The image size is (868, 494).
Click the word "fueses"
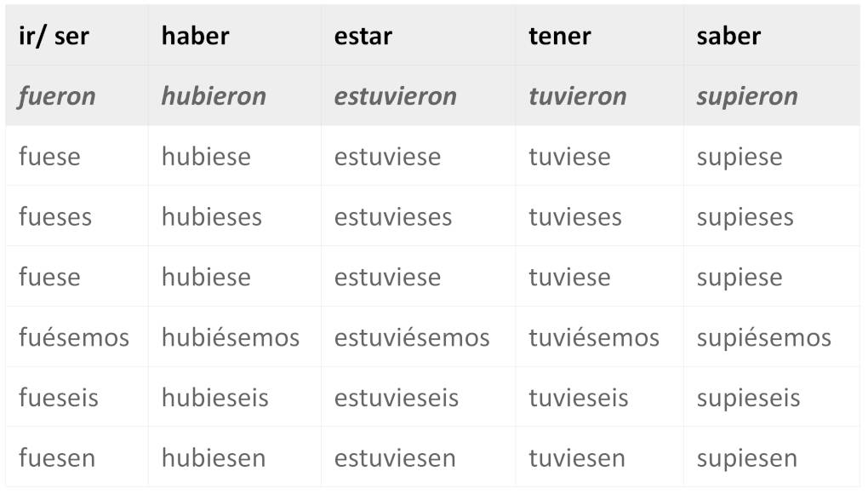point(54,216)
